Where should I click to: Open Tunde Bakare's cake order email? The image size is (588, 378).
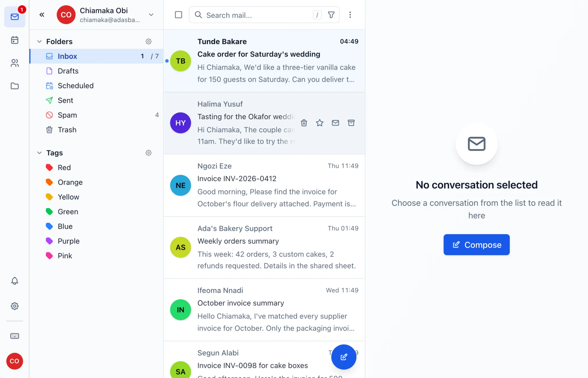[x=264, y=61]
